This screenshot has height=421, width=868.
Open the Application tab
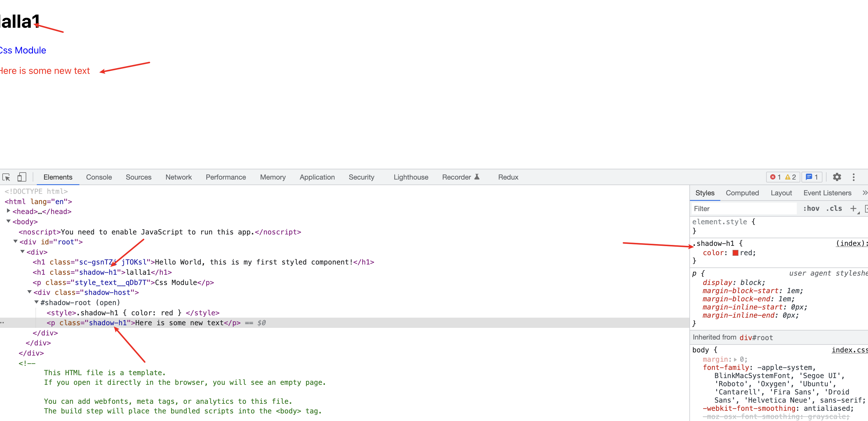(317, 177)
